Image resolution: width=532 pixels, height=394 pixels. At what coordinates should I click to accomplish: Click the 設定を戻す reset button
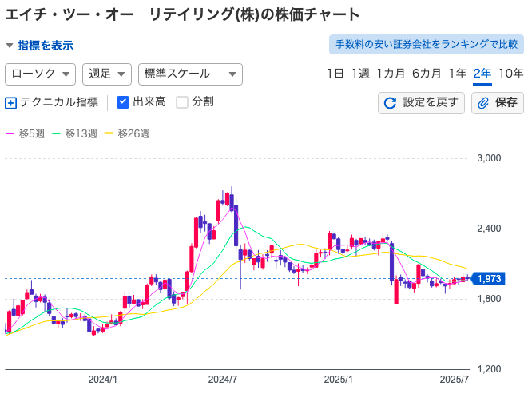[x=421, y=103]
